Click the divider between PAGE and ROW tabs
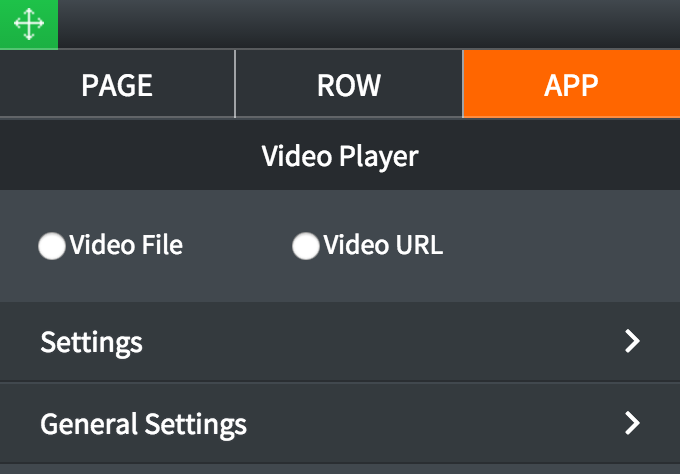 point(235,84)
